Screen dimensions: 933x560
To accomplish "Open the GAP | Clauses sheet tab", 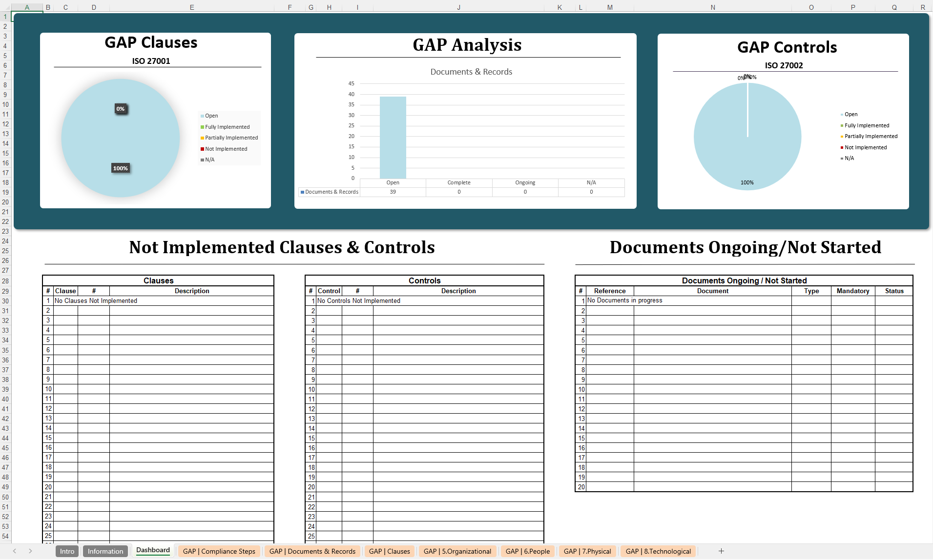I will coord(389,551).
